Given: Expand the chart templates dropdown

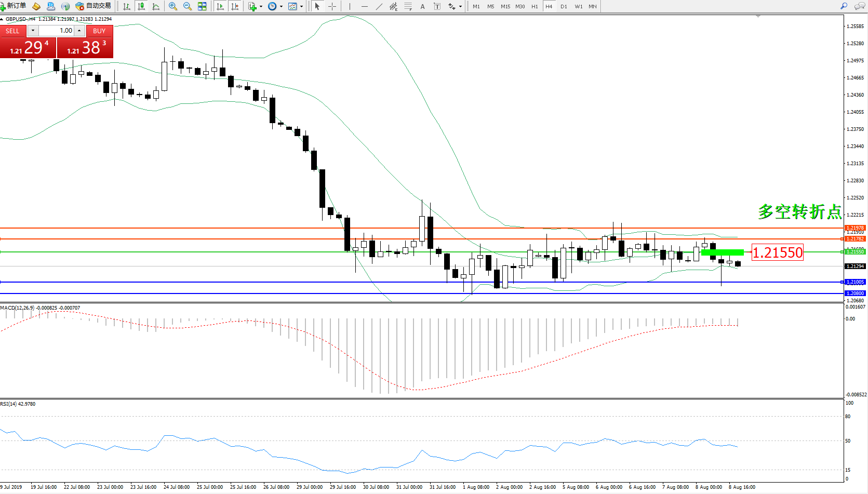Looking at the screenshot, I should [301, 7].
